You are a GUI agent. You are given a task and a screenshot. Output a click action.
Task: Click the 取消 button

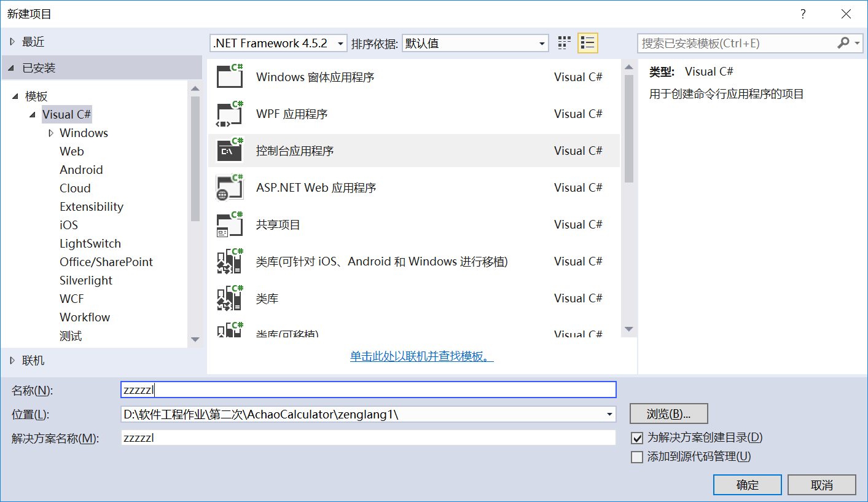(x=822, y=485)
